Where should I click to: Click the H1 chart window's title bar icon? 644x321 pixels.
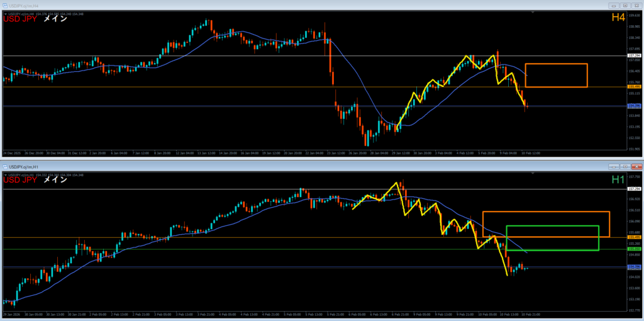pyautogui.click(x=5, y=167)
